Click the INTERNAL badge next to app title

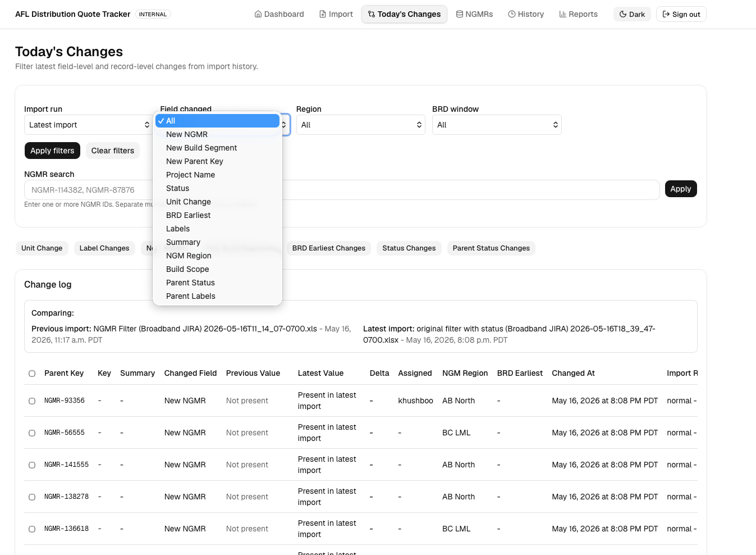coord(153,14)
